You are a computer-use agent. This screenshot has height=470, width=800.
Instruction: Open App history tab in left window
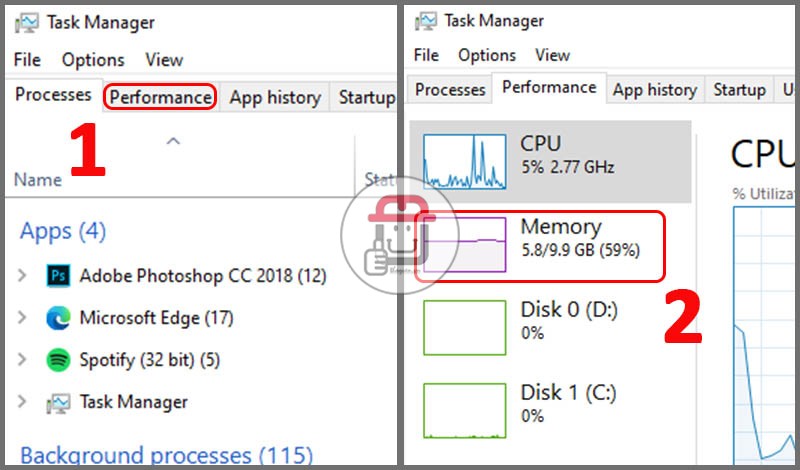point(275,97)
